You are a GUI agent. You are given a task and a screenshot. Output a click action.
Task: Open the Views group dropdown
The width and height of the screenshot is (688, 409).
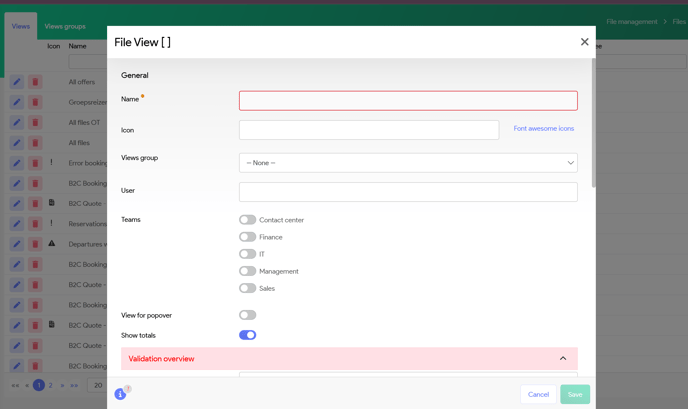pos(408,163)
